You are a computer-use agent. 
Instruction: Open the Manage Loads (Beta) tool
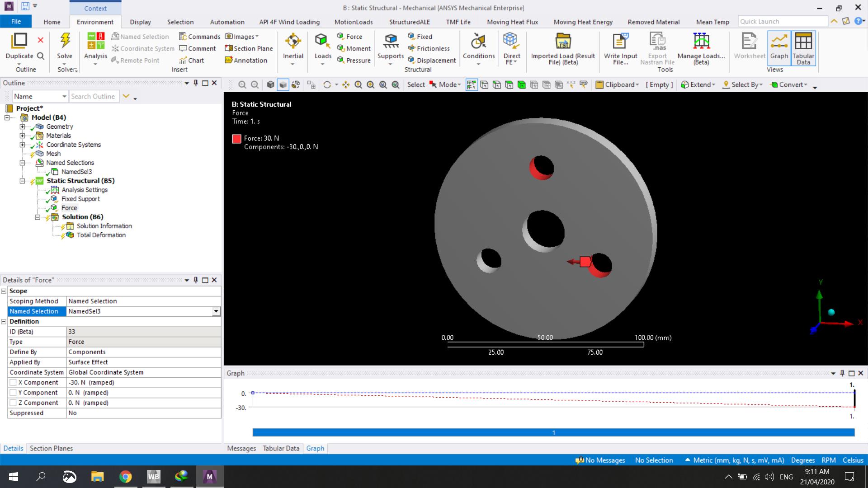(701, 42)
